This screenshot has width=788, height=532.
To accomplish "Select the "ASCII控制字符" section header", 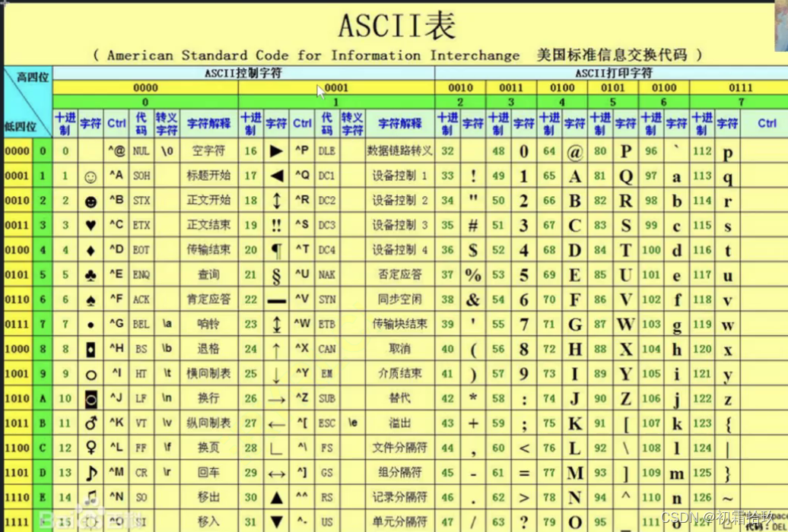I will click(243, 74).
